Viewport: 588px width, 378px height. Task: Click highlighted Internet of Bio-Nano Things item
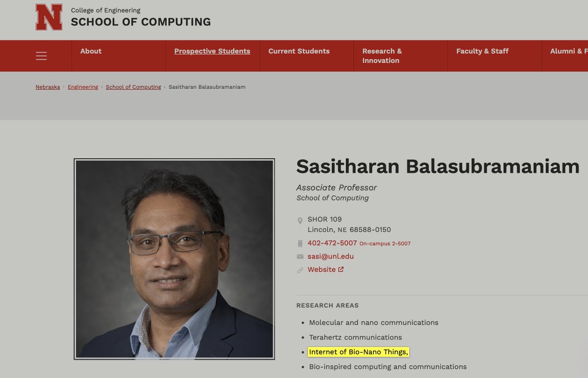[359, 352]
